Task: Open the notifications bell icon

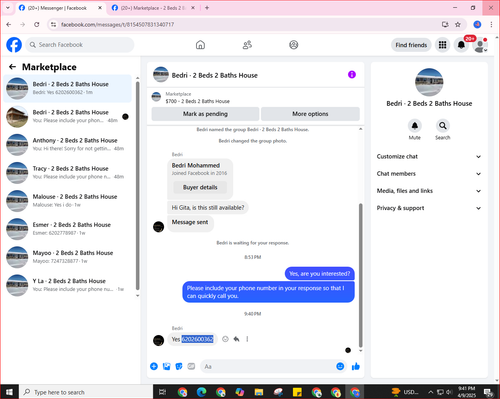Action: [x=461, y=45]
